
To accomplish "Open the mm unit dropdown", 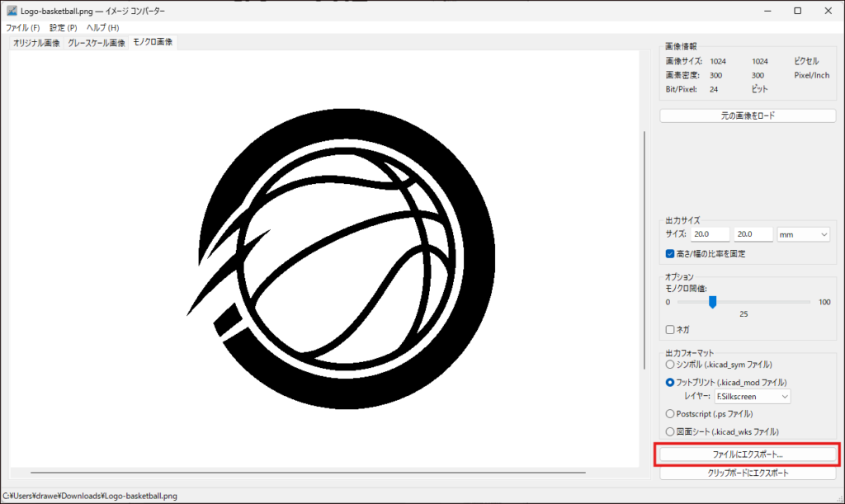I will coord(803,235).
